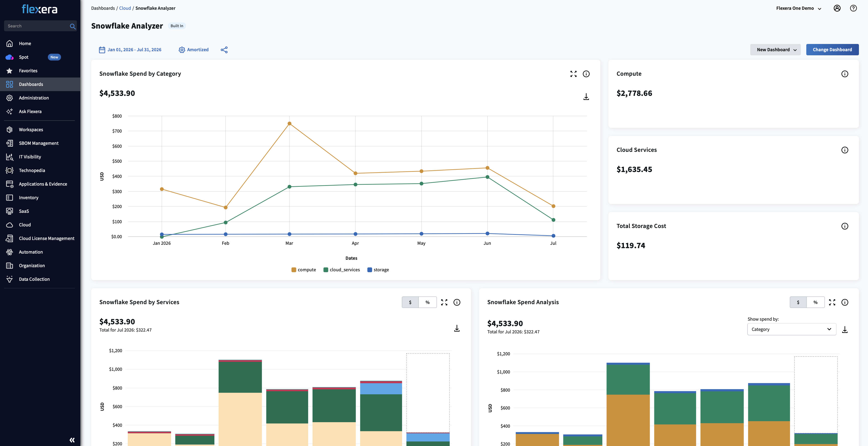Screen dimensions: 868x446
Task: Click the Cloud sidebar icon
Action: pyautogui.click(x=10, y=225)
